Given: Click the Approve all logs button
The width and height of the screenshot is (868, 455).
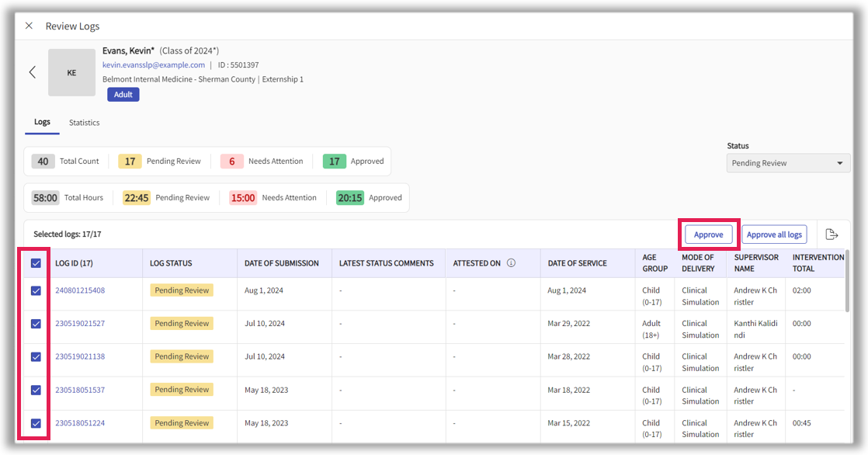Looking at the screenshot, I should (774, 234).
